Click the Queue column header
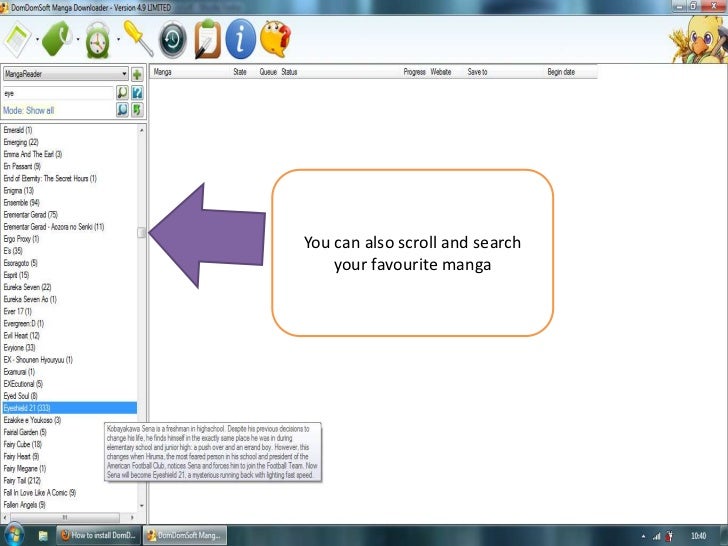This screenshot has width=728, height=546. (268, 72)
